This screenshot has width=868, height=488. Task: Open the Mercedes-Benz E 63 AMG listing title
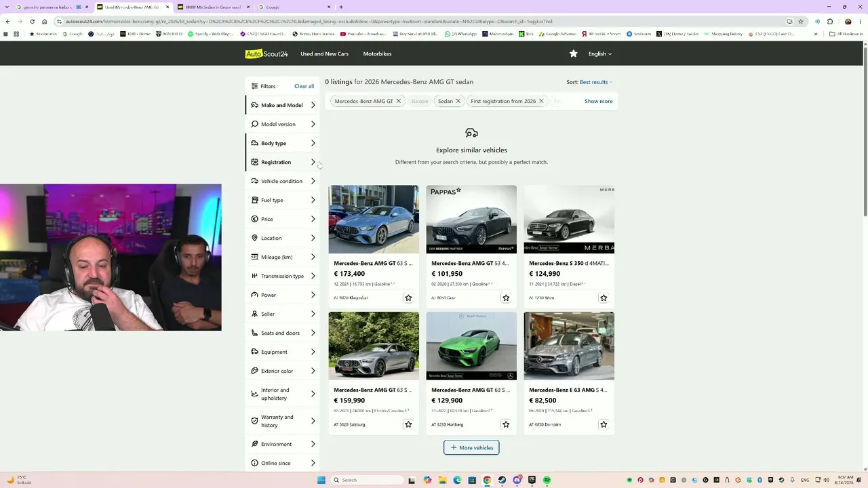568,390
